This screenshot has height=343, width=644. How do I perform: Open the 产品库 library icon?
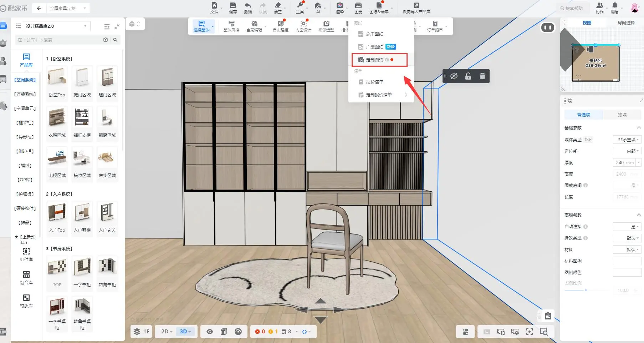pyautogui.click(x=26, y=60)
